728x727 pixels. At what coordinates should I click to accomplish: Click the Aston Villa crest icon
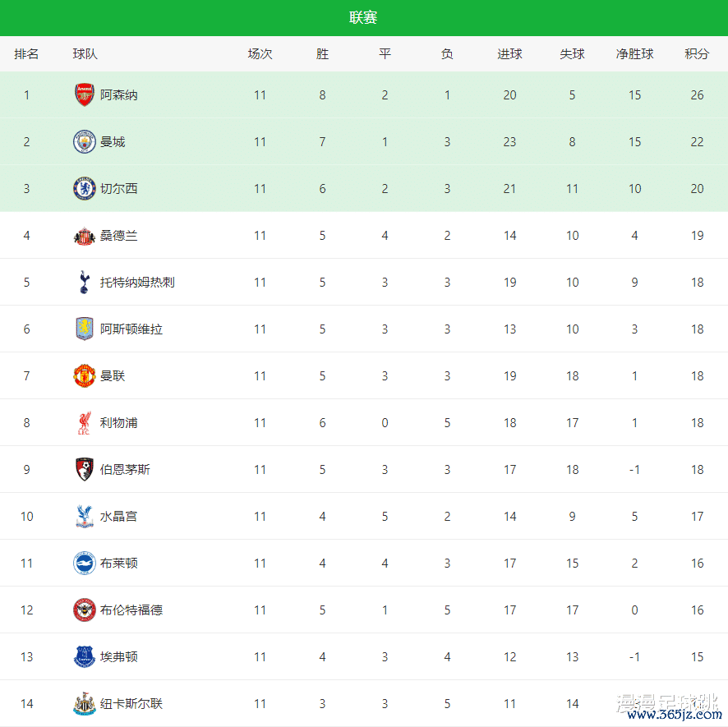click(x=85, y=329)
